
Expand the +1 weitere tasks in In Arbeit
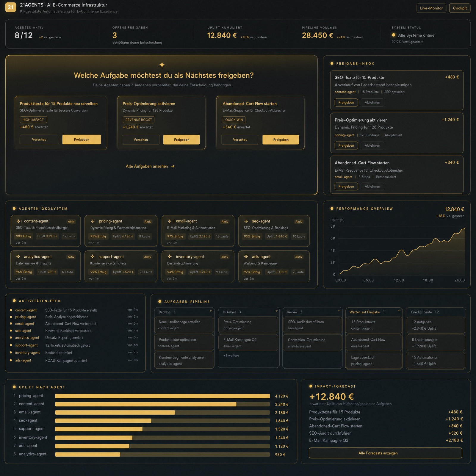pyautogui.click(x=231, y=356)
